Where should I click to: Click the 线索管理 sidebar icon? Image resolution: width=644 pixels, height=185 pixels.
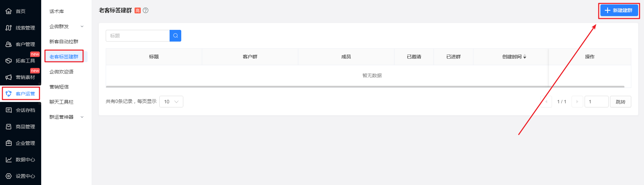9,28
